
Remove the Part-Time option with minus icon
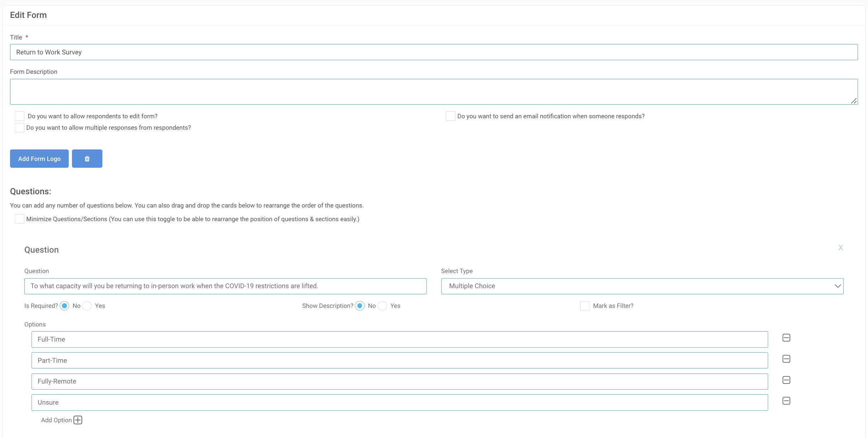786,359
